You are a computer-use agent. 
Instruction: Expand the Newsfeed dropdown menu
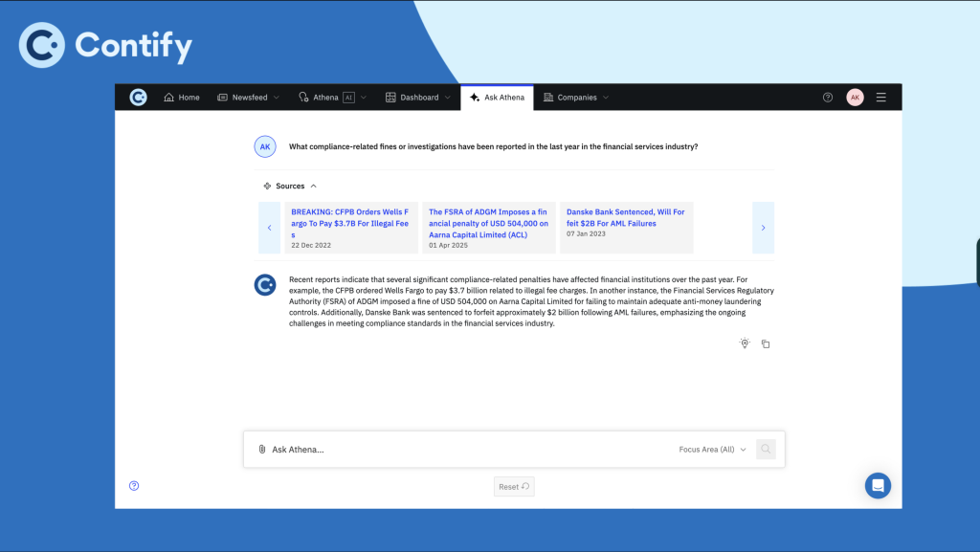pos(249,98)
